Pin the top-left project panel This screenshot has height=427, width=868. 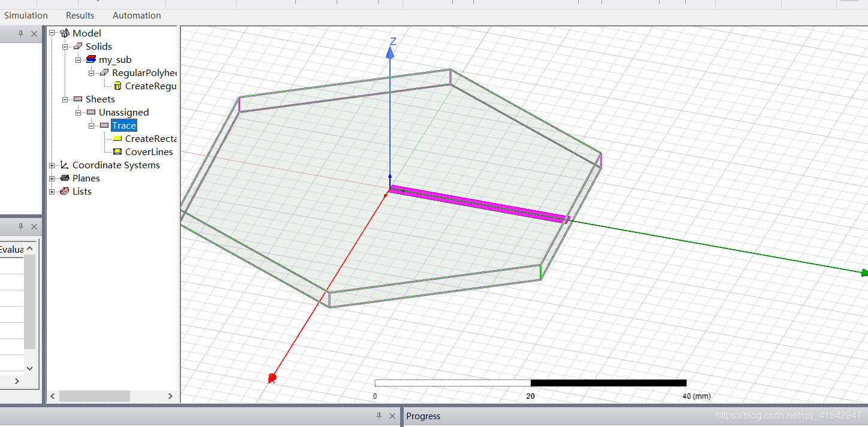point(20,34)
